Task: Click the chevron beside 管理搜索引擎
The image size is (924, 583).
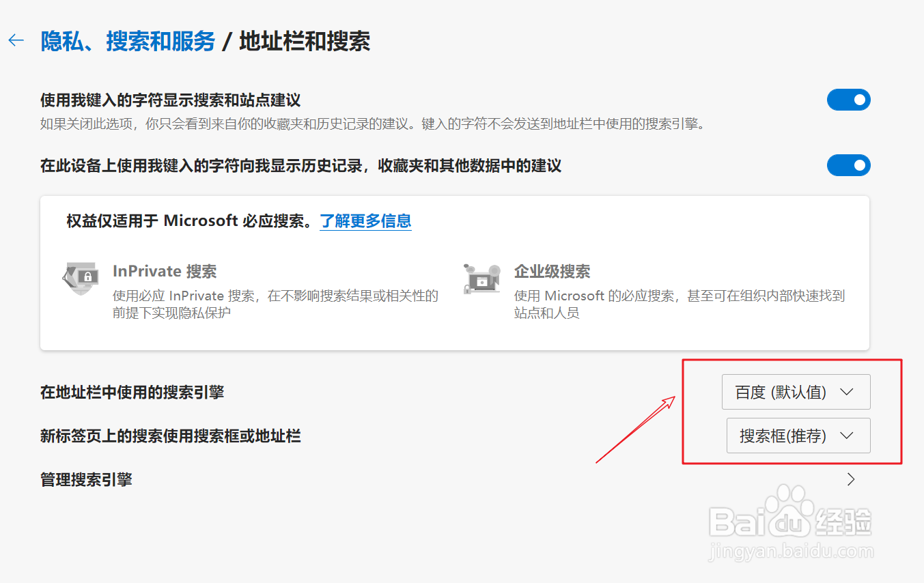Action: click(851, 479)
